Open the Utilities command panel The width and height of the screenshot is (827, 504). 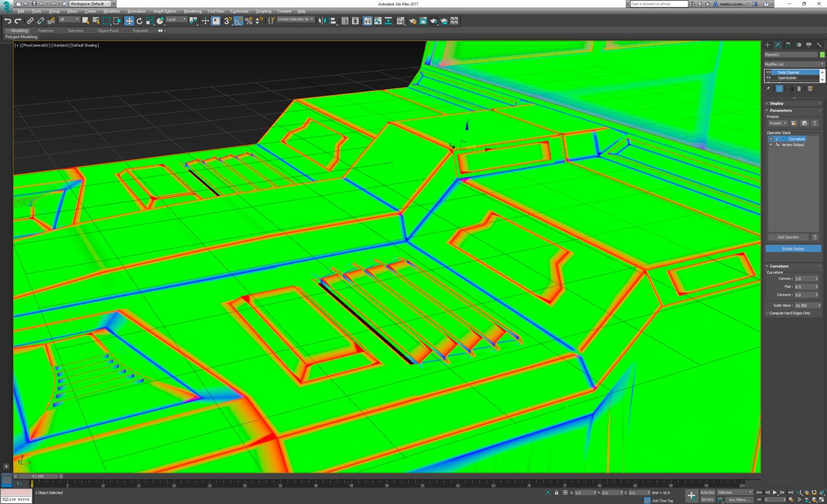[x=819, y=45]
